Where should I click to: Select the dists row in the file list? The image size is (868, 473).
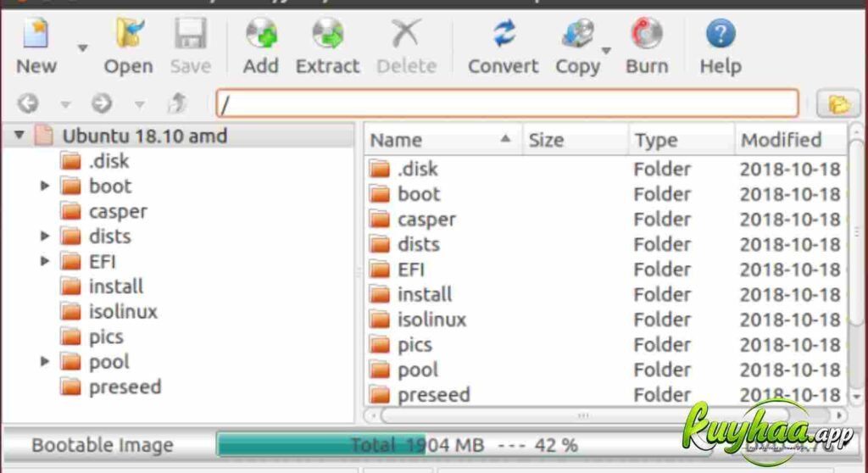(605, 244)
